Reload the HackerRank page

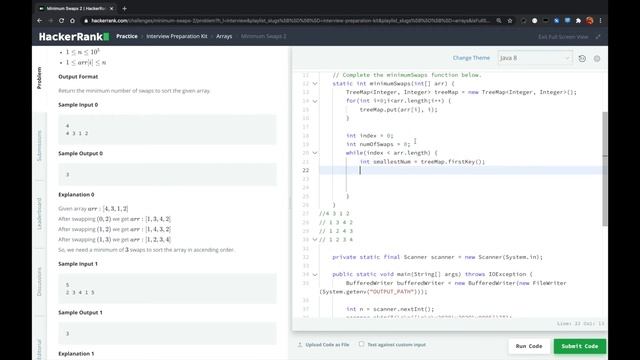(x=61, y=20)
